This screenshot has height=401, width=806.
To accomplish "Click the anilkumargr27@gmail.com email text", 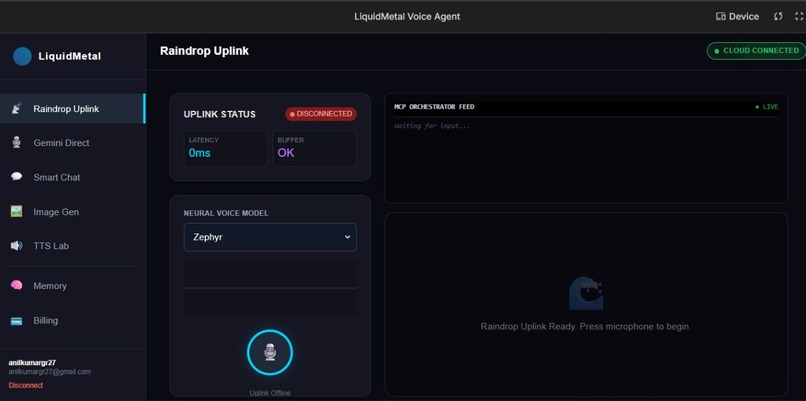I will [49, 372].
